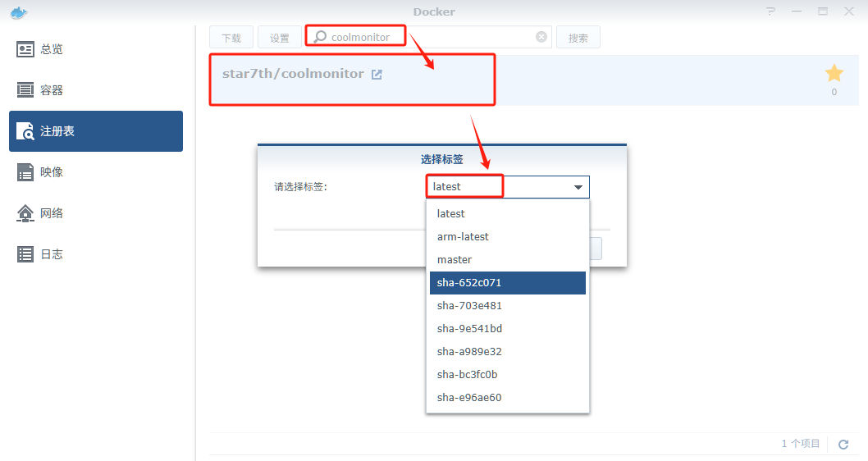Click the Docker whale logo icon

[19, 12]
